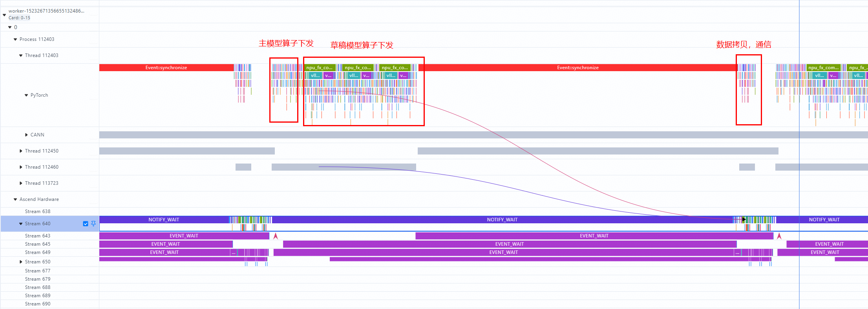Select the Stream 688 row label
The height and width of the screenshot is (309, 868).
point(38,287)
